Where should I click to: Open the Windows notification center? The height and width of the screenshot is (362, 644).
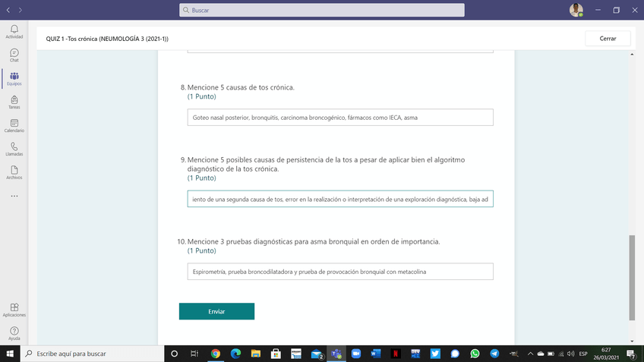click(632, 354)
